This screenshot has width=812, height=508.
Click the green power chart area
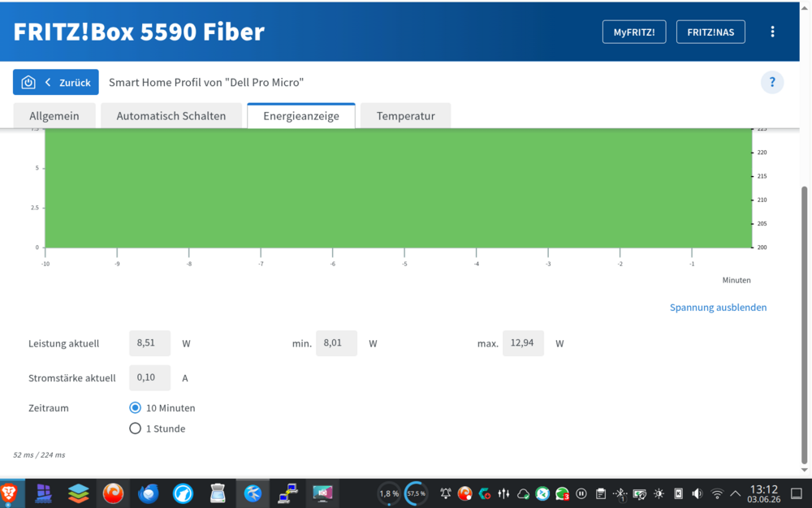coord(398,187)
